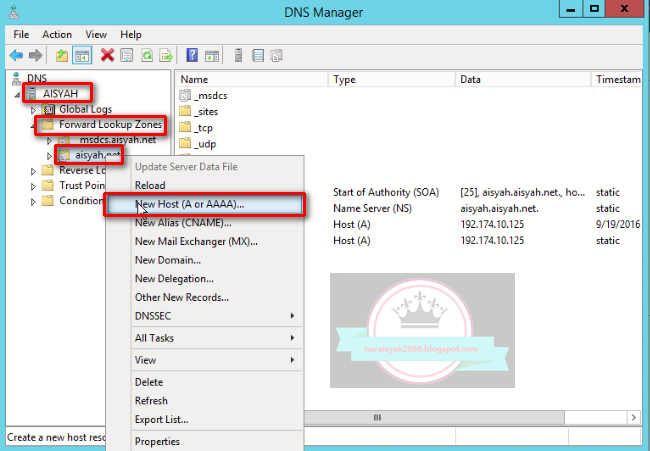Click the new record list toolbar icon
Viewport: 650px width, 451px height.
coord(258,55)
